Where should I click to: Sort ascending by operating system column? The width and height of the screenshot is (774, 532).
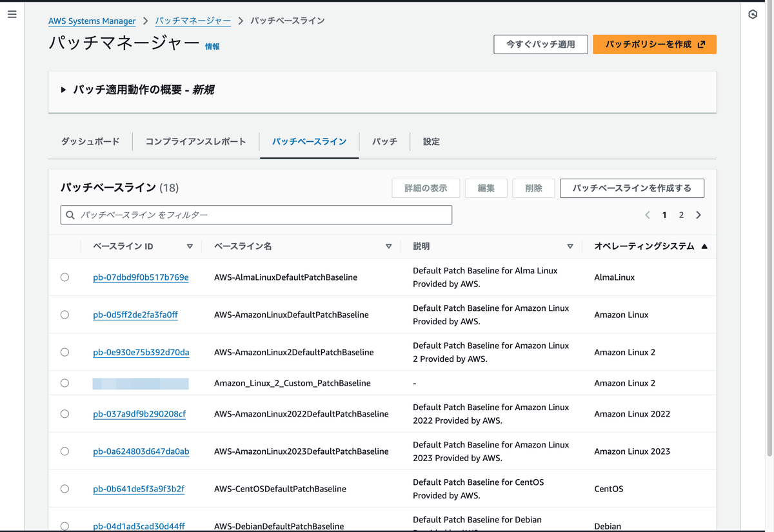coord(704,246)
